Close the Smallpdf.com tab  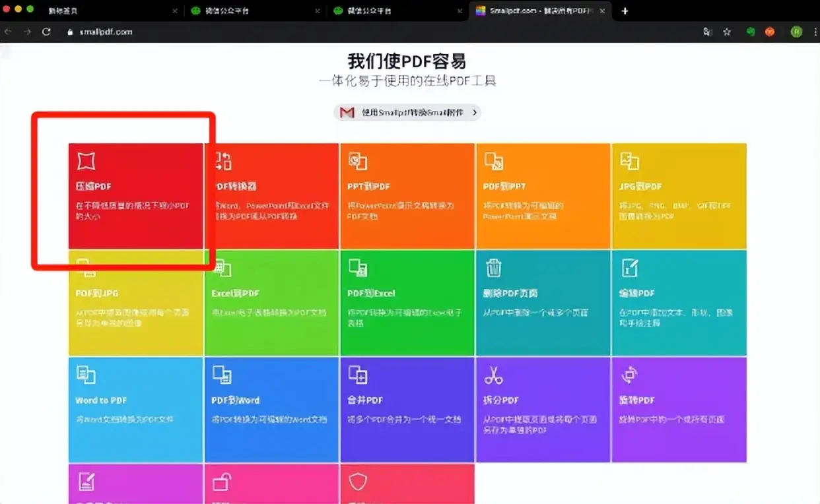(601, 11)
